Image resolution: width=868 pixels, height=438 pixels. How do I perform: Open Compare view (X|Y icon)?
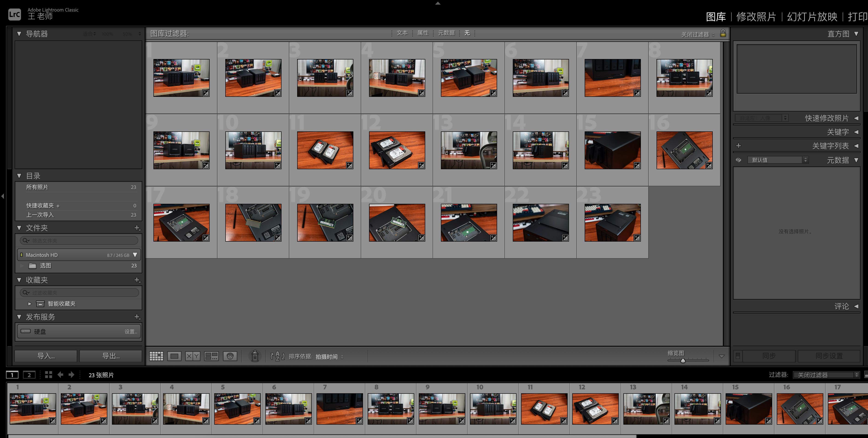click(x=193, y=356)
